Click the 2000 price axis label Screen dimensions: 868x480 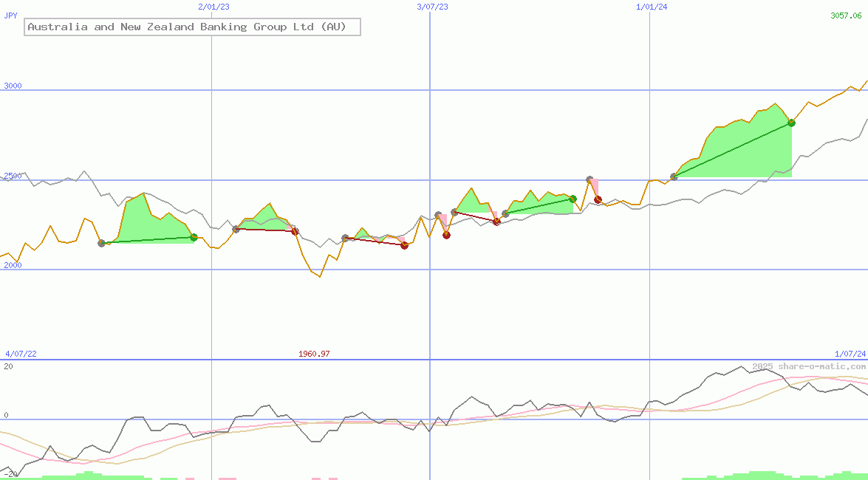click(x=13, y=266)
